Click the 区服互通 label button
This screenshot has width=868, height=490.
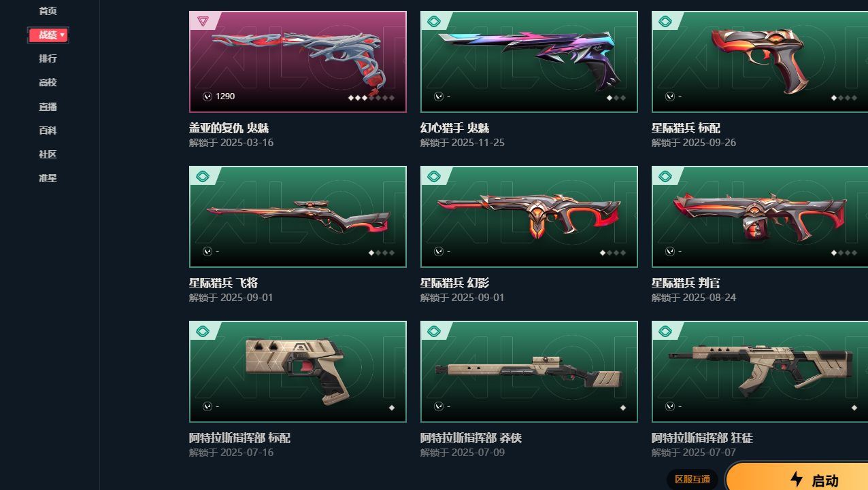pyautogui.click(x=692, y=479)
